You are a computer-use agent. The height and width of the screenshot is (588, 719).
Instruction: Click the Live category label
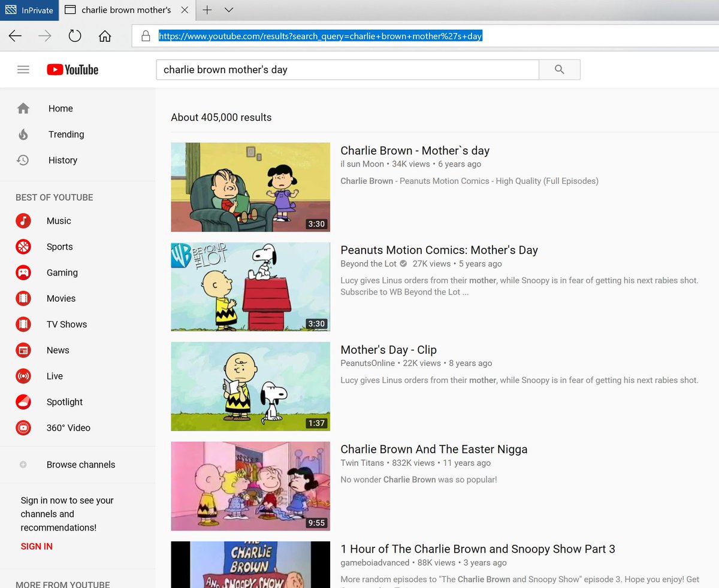[x=55, y=376]
